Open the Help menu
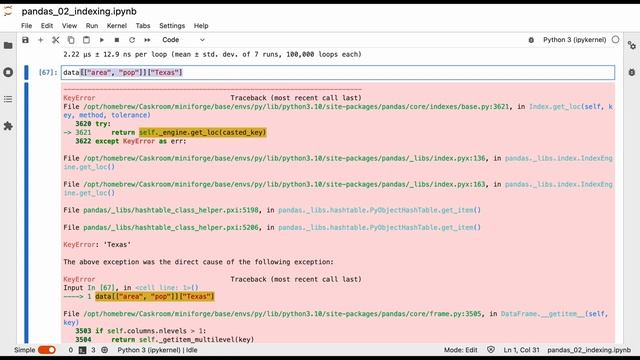640x360 pixels. pyautogui.click(x=201, y=26)
